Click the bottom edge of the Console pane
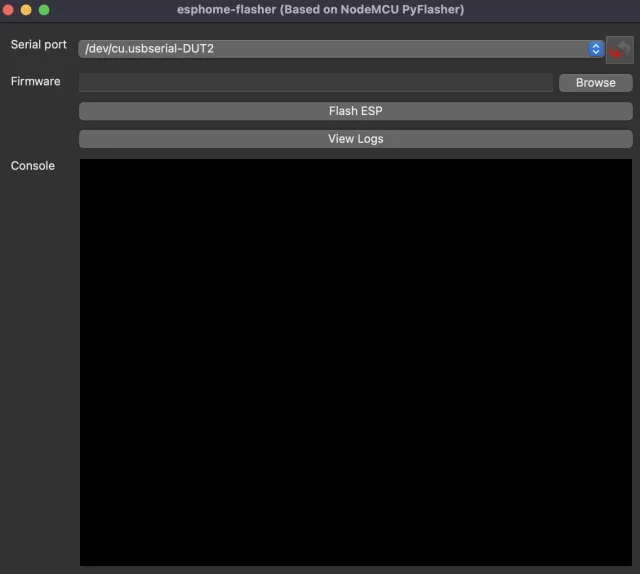Screen dimensions: 640x574 point(355,563)
